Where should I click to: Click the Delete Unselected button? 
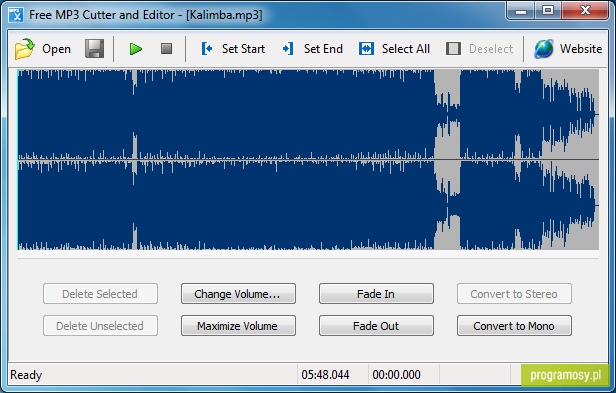(100, 325)
